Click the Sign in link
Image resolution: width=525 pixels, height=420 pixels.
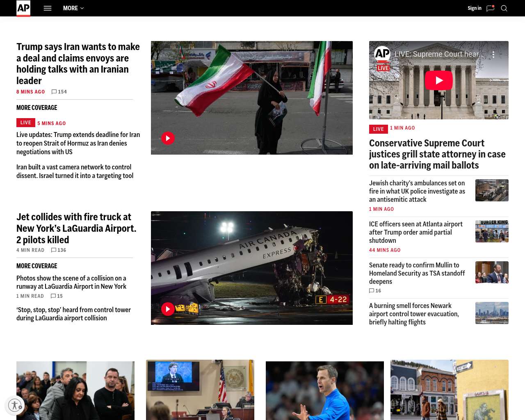(x=475, y=8)
